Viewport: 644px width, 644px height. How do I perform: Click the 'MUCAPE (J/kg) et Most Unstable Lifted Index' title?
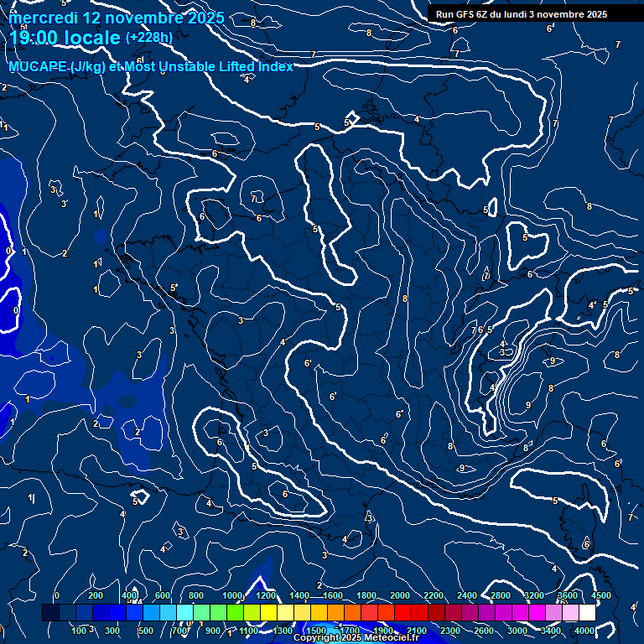(x=151, y=66)
